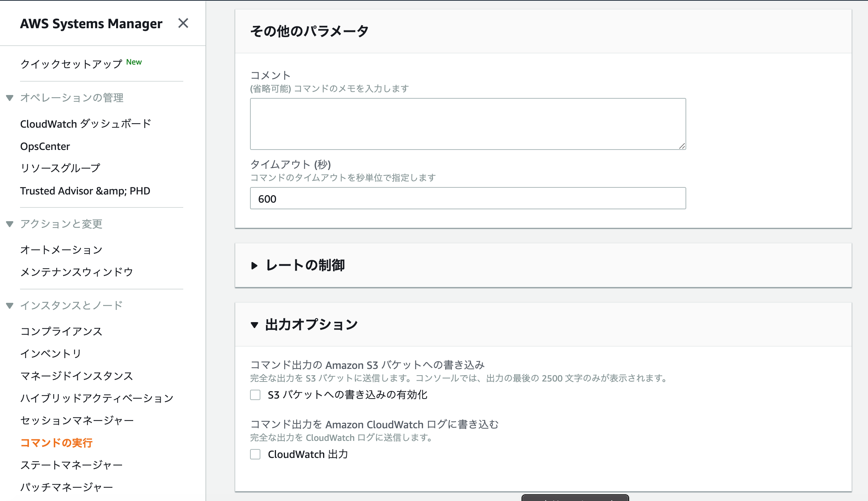Open ステートマネージャー
Viewport: 868px width, 501px height.
tap(72, 465)
